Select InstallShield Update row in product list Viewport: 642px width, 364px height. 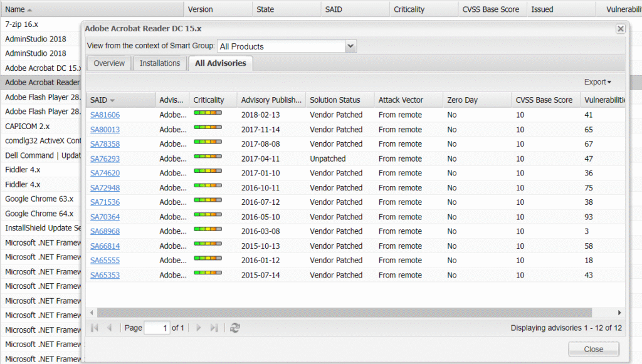click(x=43, y=228)
